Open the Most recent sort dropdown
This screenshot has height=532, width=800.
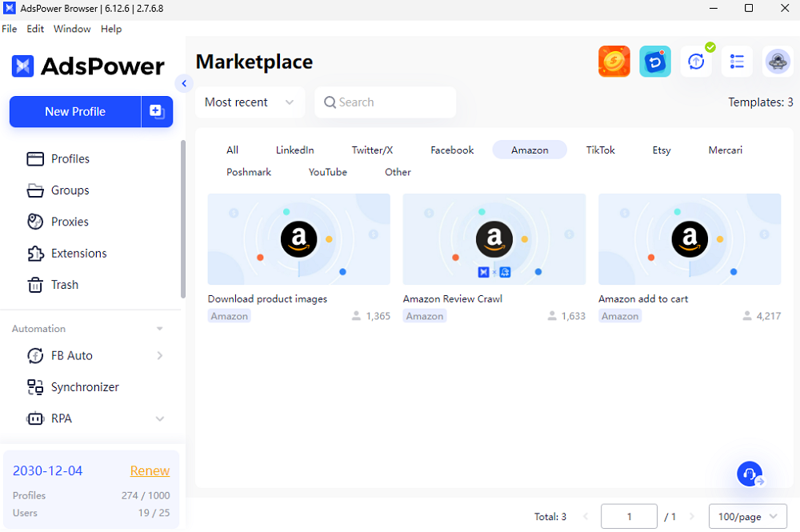coord(250,102)
